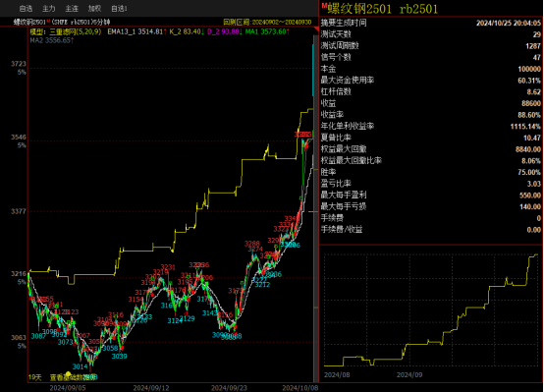Select the 主连 tab
This screenshot has width=544, height=392.
tap(72, 8)
